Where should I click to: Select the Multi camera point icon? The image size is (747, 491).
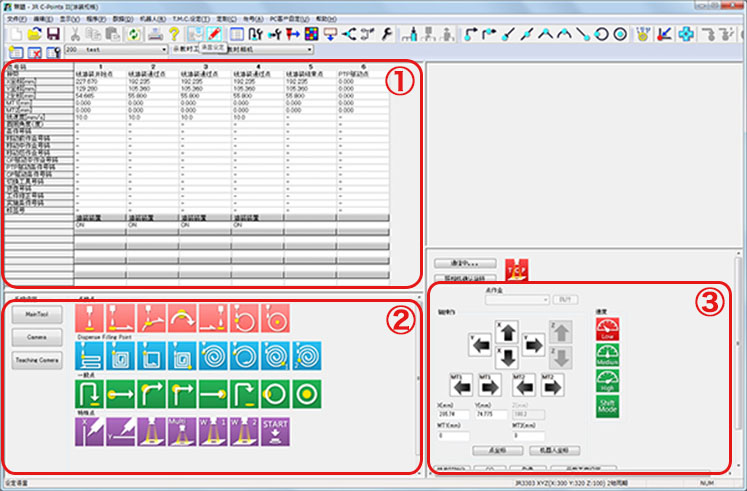coord(182,431)
